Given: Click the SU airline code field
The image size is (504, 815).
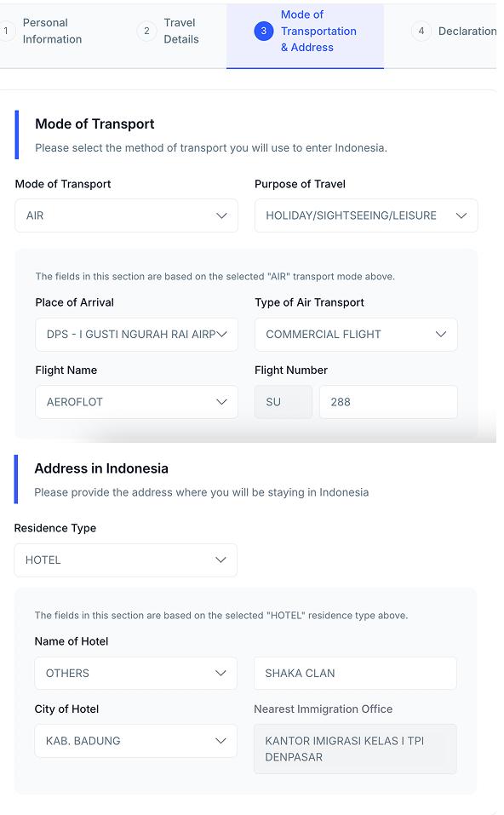Looking at the screenshot, I should [x=283, y=402].
